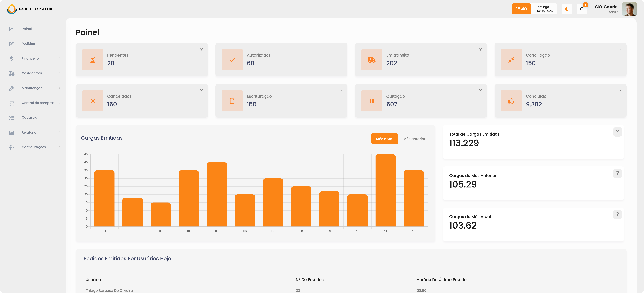Open the notifications bell icon
Screen dimensions: 644x293
[582, 9]
